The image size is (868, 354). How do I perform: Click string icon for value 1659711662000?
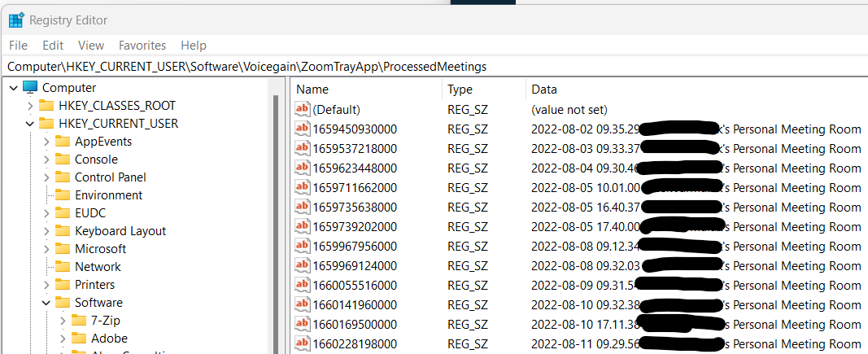303,187
